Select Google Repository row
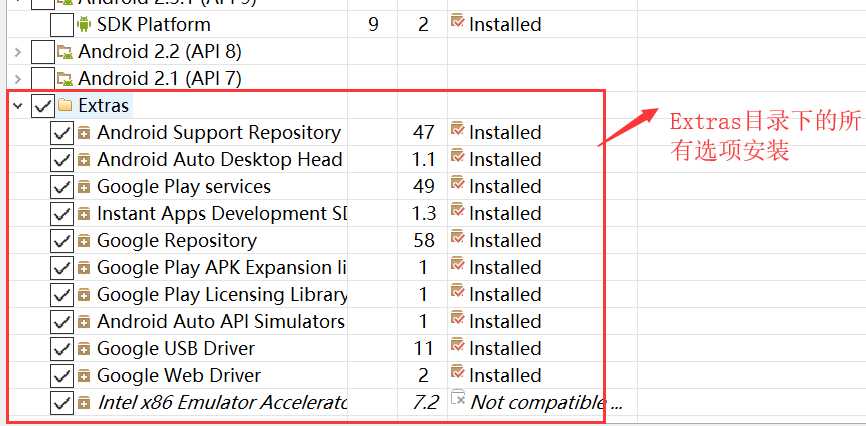The height and width of the screenshot is (426, 866). click(177, 241)
